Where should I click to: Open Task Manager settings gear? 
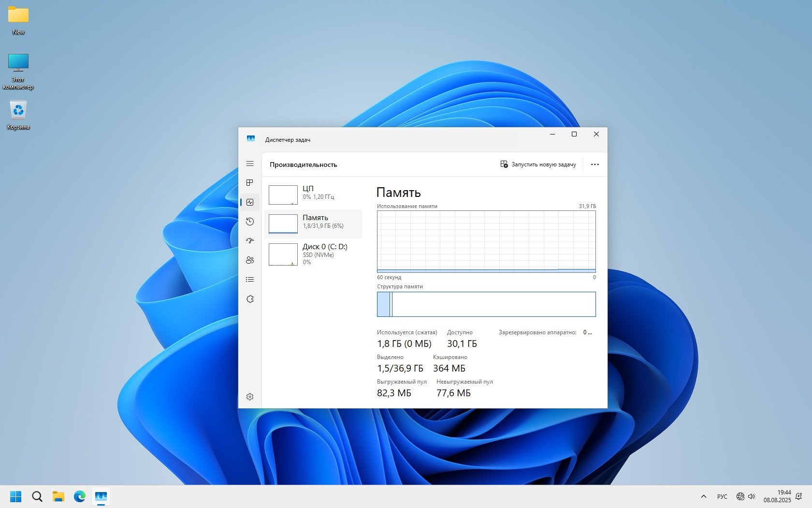pos(250,397)
